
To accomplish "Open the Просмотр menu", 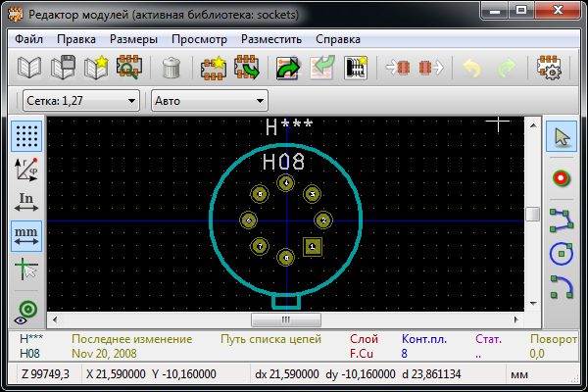I will (x=199, y=39).
